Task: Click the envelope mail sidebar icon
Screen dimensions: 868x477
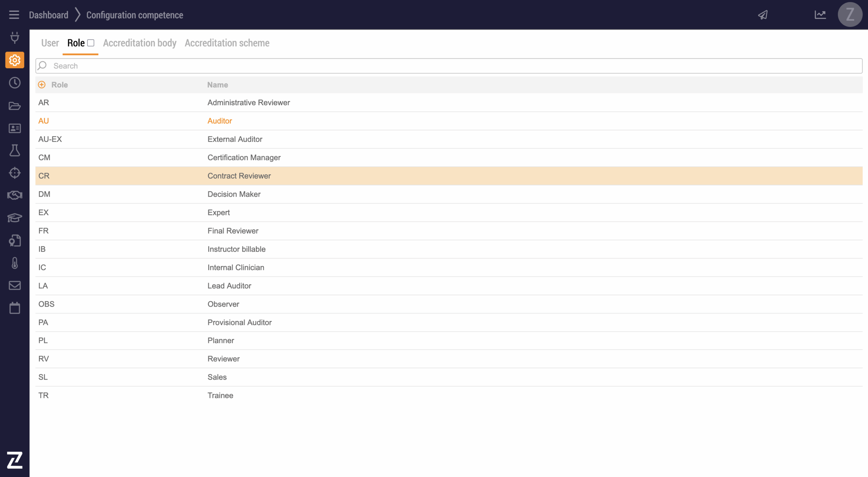Action: (x=15, y=285)
